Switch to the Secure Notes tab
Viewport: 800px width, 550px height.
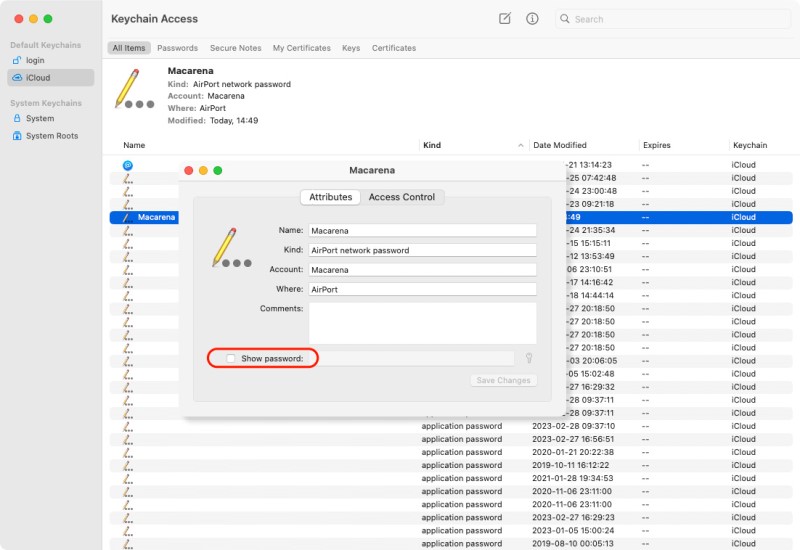[x=235, y=48]
